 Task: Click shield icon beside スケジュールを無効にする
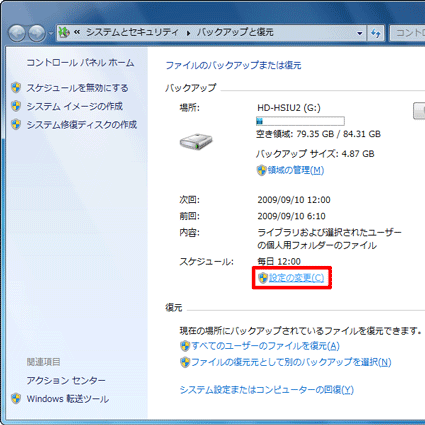[16, 88]
